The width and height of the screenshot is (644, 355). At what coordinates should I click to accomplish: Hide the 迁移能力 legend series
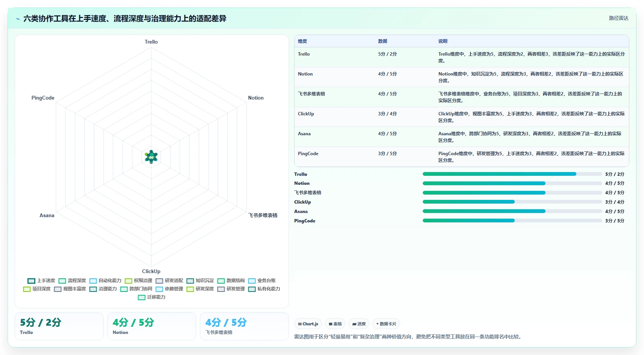pos(151,297)
